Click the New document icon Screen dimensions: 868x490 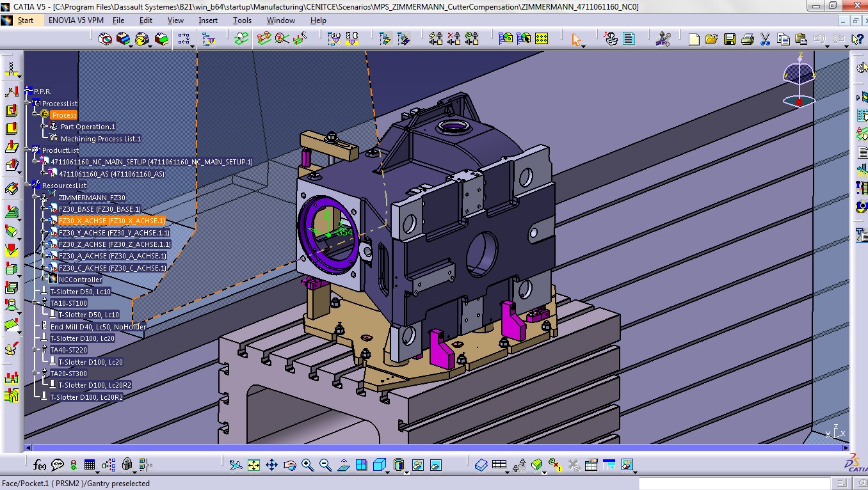point(694,40)
